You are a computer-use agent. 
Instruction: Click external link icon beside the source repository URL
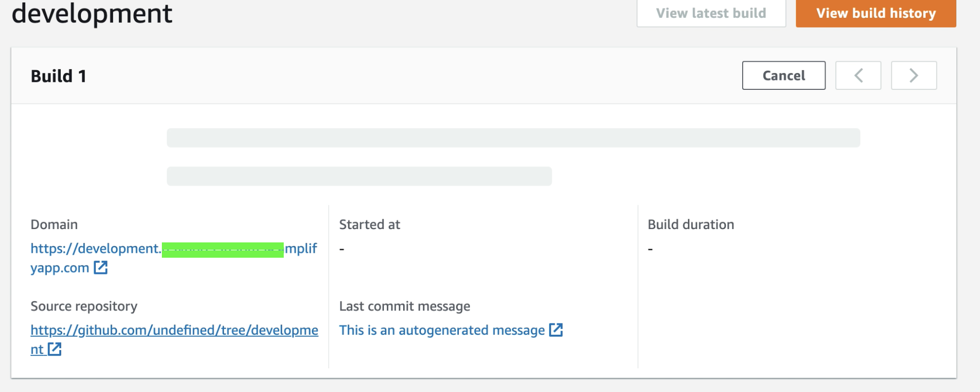(54, 349)
